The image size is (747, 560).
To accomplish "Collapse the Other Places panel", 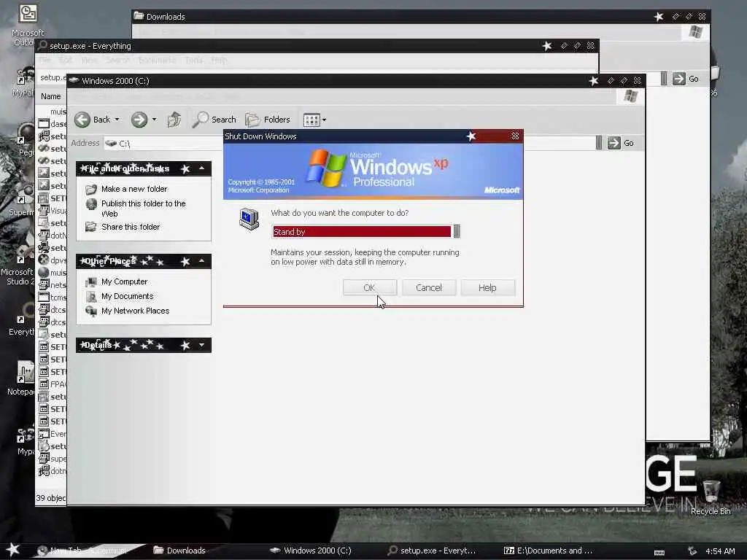I will 202,261.
